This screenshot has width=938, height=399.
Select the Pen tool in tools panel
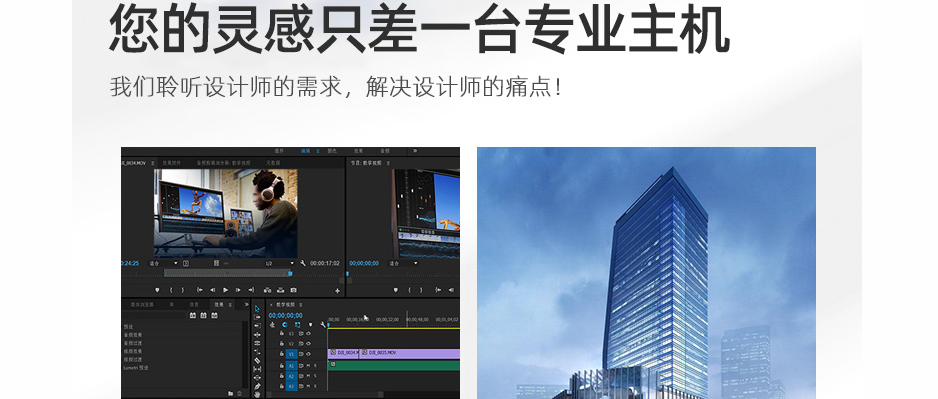pos(257,386)
